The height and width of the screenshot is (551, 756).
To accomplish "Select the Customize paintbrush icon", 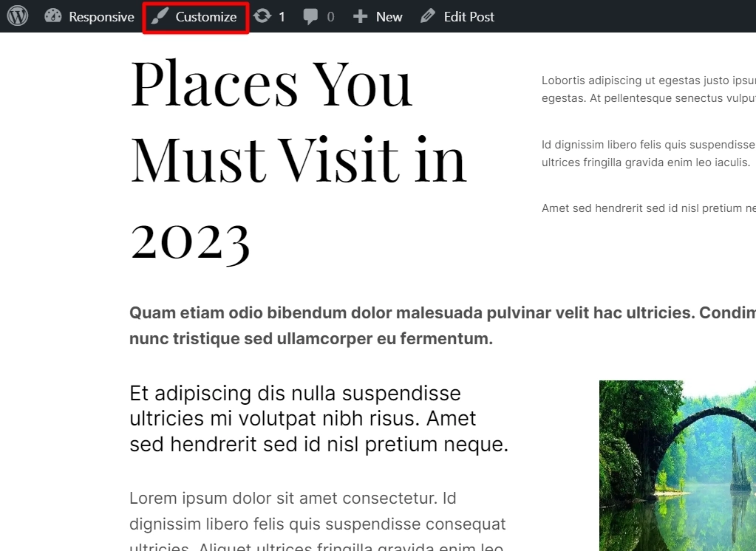I will click(x=160, y=16).
